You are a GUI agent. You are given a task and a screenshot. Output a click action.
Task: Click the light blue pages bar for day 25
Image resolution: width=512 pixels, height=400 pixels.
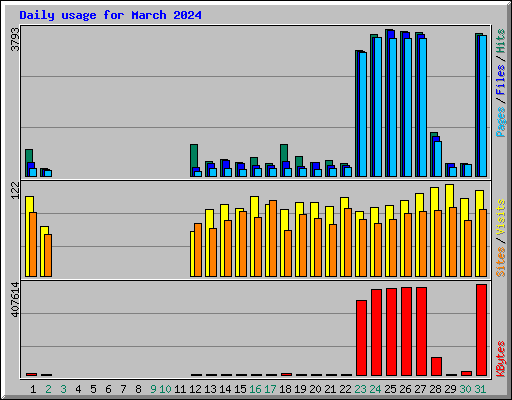[393, 107]
